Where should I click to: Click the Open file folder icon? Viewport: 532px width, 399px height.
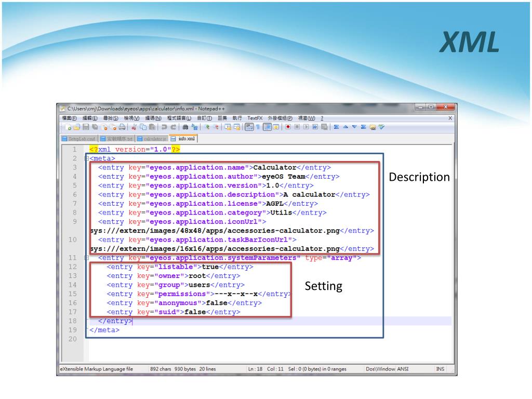(x=77, y=127)
